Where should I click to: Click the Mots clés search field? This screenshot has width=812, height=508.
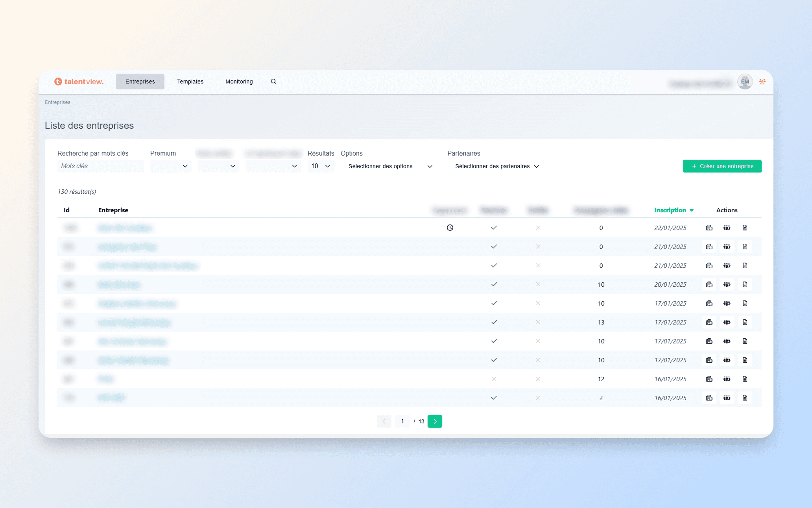[x=100, y=166]
